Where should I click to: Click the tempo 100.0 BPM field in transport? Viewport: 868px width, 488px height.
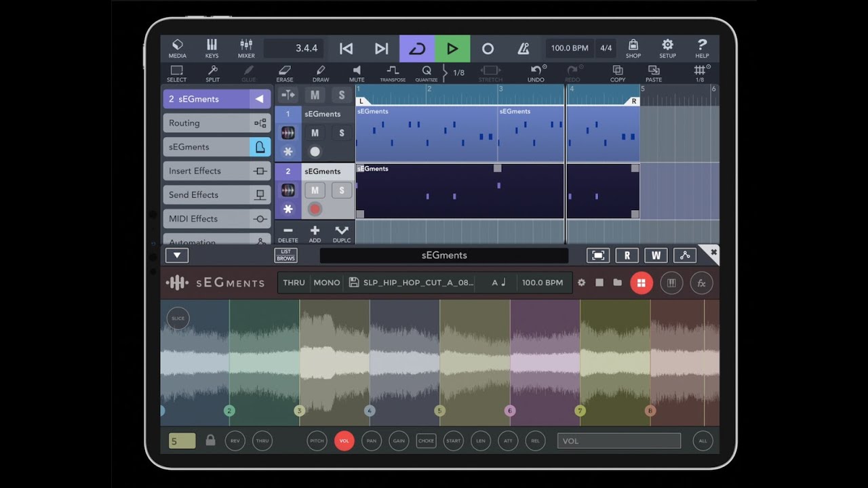pos(570,48)
